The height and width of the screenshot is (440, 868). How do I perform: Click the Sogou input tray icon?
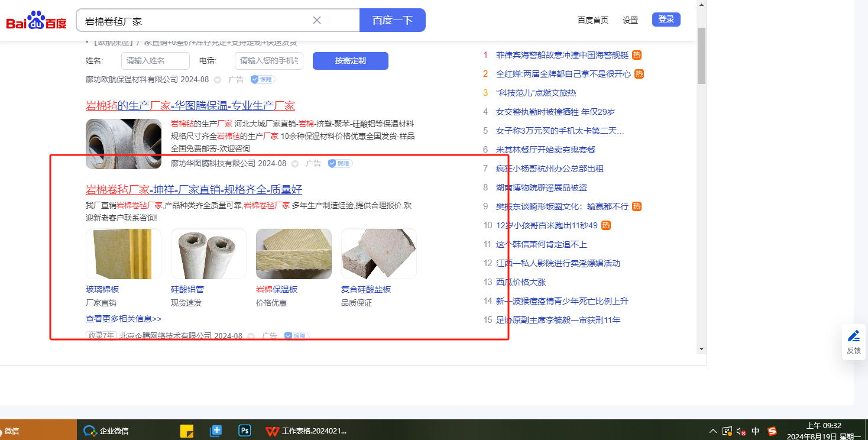772,431
